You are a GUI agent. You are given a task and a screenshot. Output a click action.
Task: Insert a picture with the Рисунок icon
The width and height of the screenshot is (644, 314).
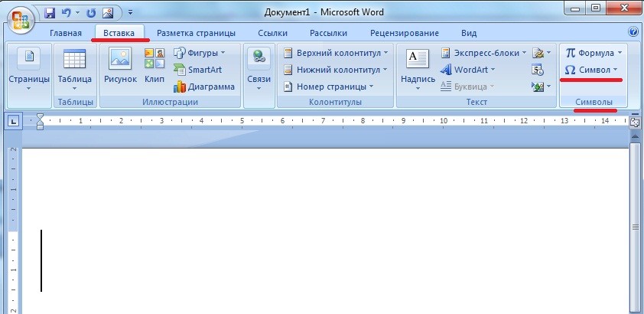(120, 66)
